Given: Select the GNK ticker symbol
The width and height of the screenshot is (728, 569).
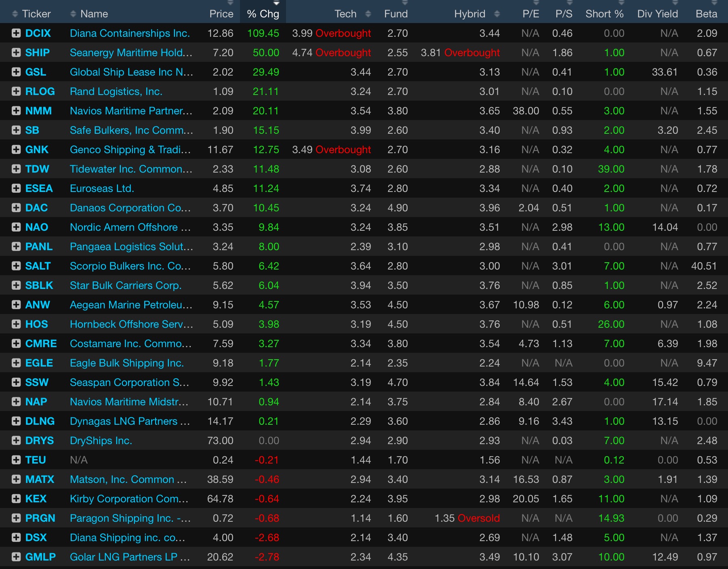Looking at the screenshot, I should click(37, 150).
